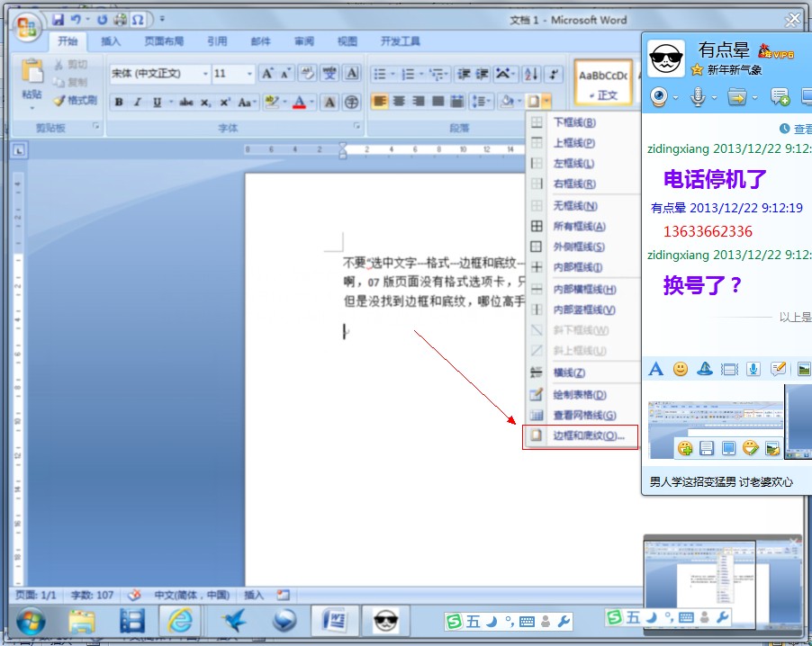The width and height of the screenshot is (812, 646).
Task: Open Windows Start menu orb
Action: [x=30, y=621]
